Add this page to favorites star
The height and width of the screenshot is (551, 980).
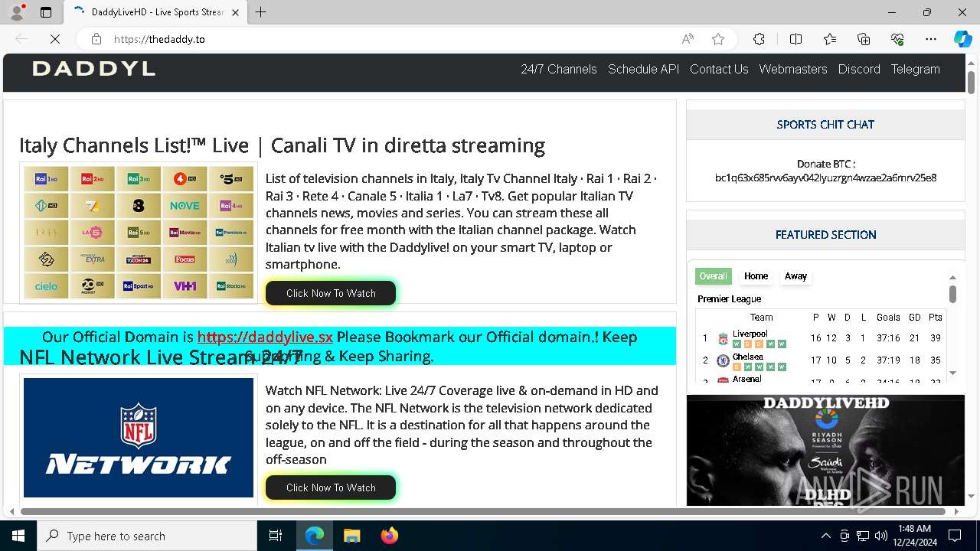(718, 39)
